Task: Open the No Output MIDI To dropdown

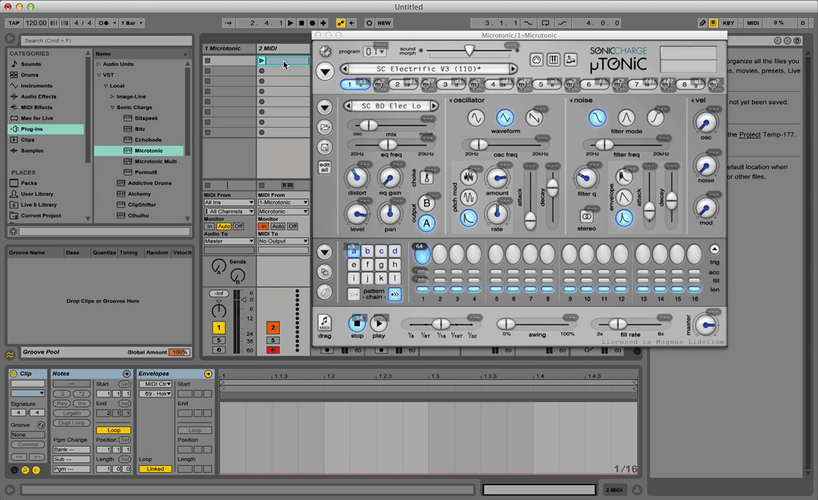Action: click(283, 241)
